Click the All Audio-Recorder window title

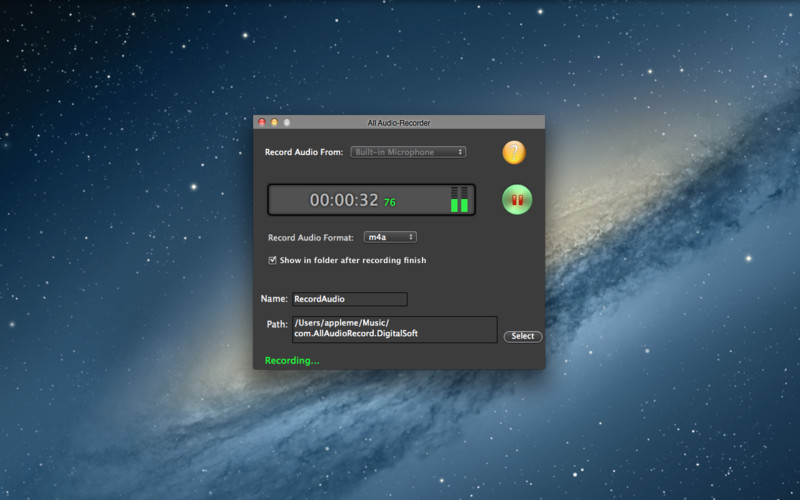point(399,123)
